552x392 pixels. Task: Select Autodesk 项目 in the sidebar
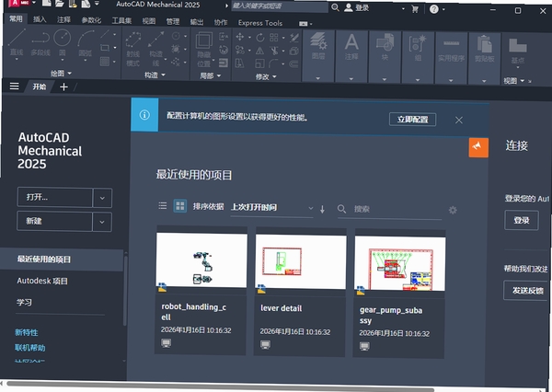(42, 281)
